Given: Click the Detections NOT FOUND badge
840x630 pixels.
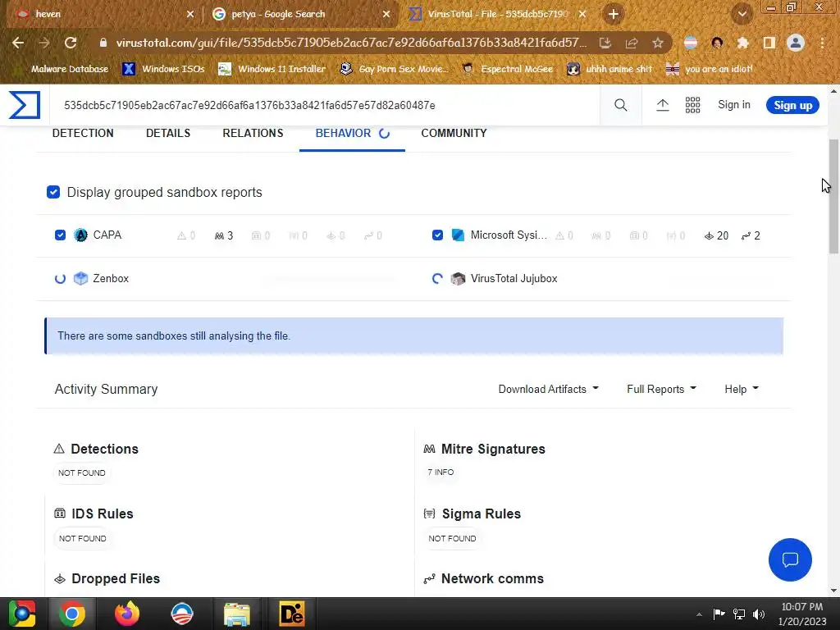Looking at the screenshot, I should (82, 473).
